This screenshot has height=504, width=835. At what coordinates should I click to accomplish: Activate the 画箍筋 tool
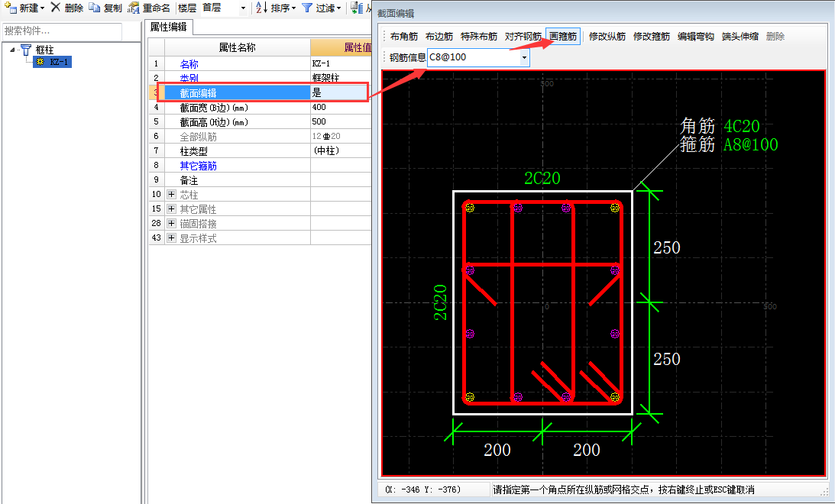[563, 36]
